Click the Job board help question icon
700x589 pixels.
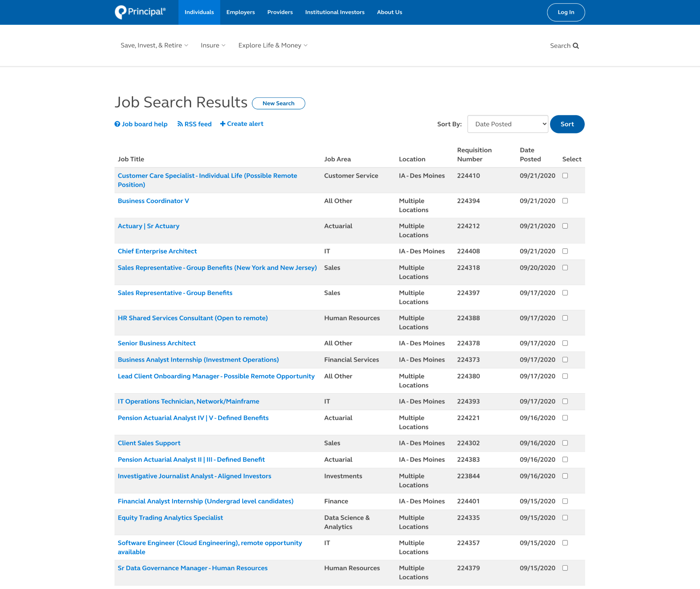[x=117, y=124]
